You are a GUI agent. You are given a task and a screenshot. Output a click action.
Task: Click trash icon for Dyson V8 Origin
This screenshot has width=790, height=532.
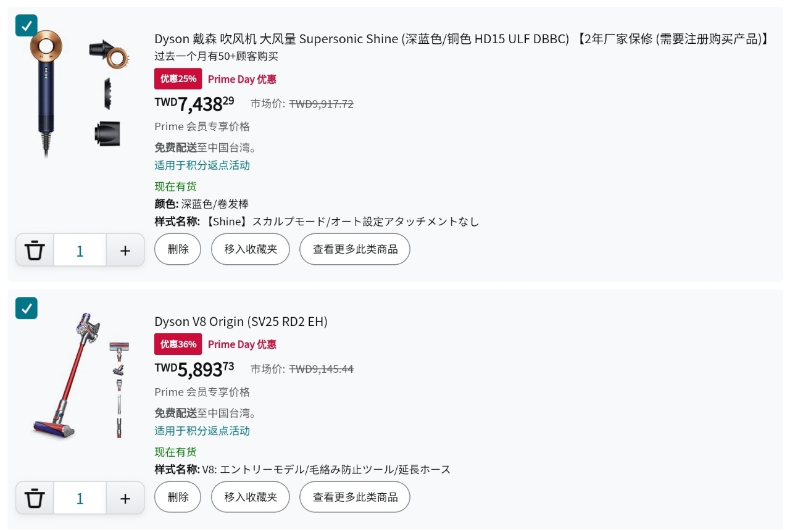pyautogui.click(x=35, y=498)
